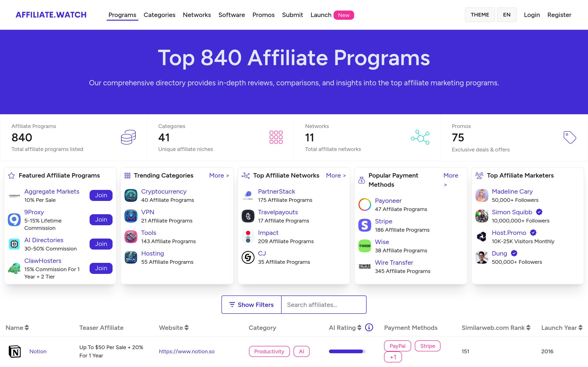Screen dimensions: 588x367
Task: Click the CJ network logo
Action: 248,257
